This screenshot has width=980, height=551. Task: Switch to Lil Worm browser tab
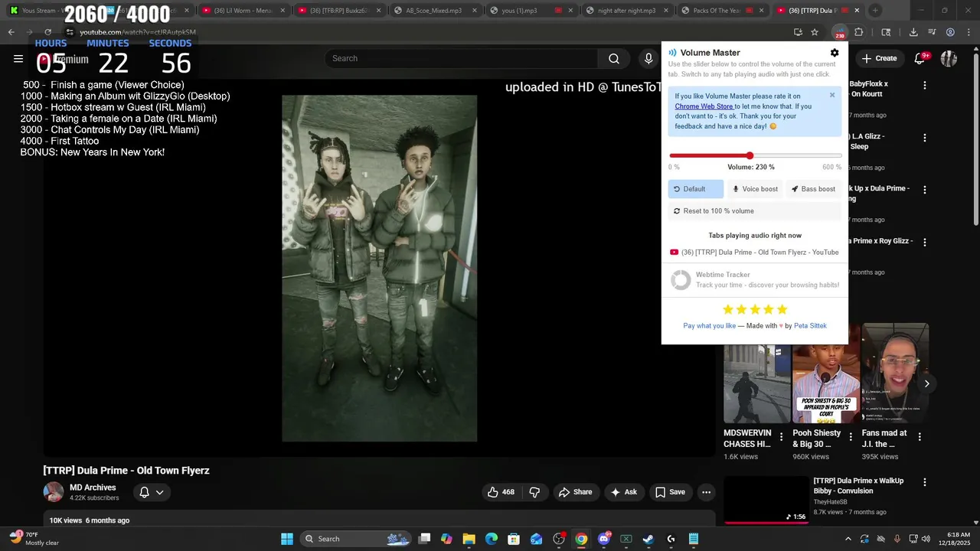coord(244,11)
